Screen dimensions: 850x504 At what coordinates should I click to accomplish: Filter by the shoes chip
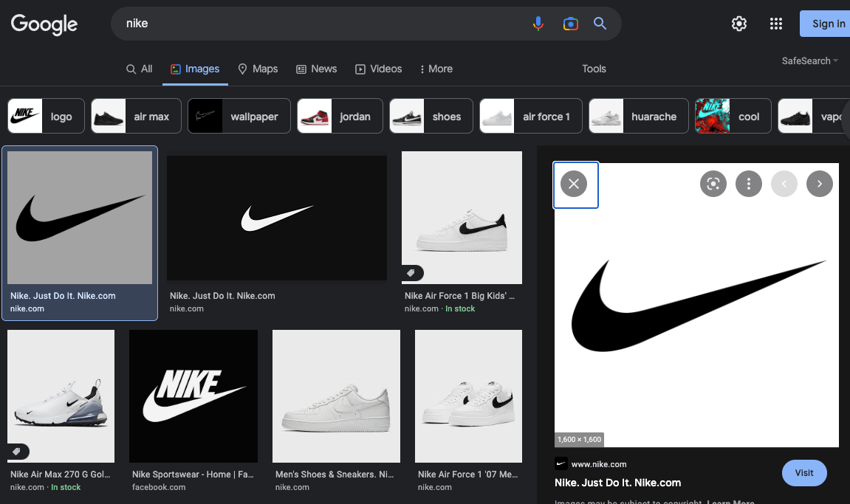click(431, 116)
